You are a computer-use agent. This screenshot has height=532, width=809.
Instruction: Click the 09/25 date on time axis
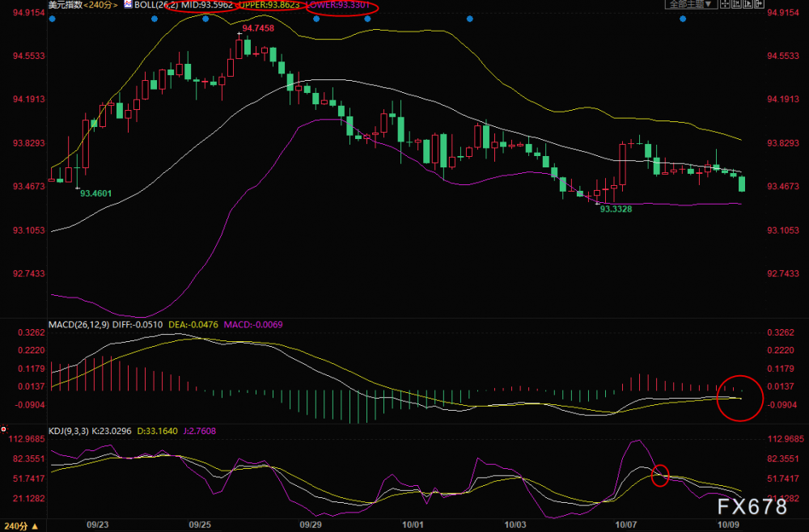click(200, 525)
